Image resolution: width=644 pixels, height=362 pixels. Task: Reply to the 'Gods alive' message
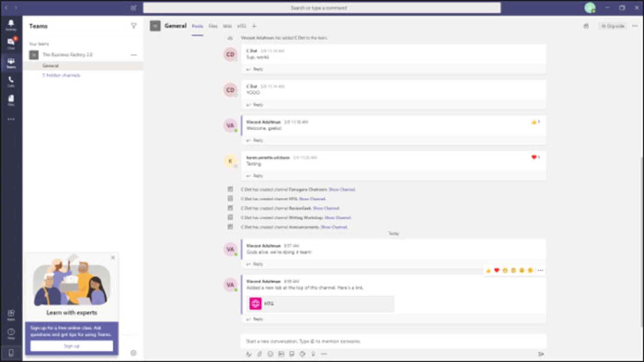tap(255, 264)
